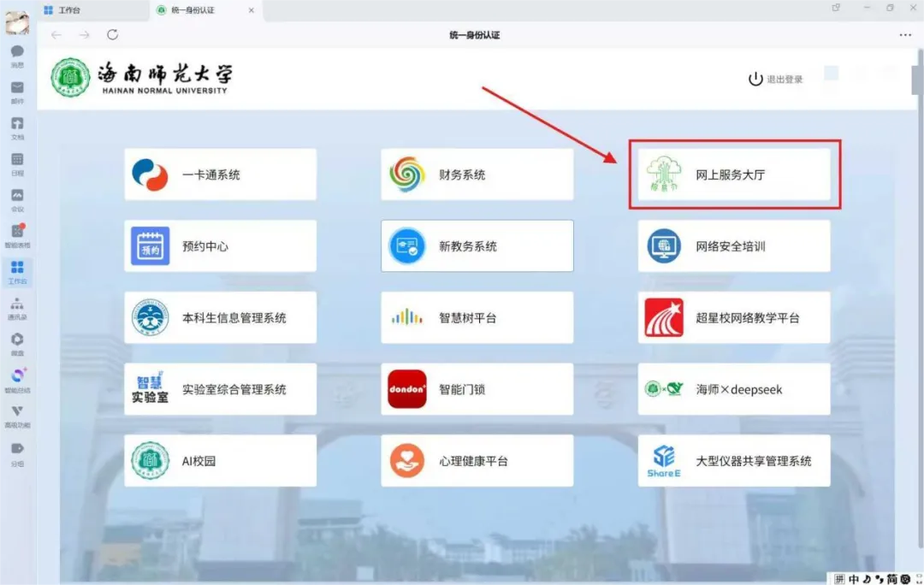This screenshot has height=585, width=924.
Task: Toggle the IME punctuation mode icon
Action: pyautogui.click(x=880, y=579)
